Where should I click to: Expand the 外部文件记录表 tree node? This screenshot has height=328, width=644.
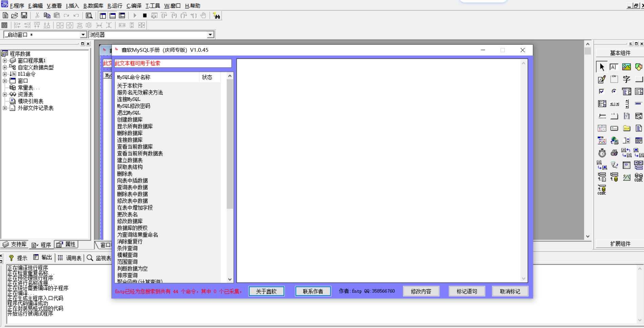5,108
